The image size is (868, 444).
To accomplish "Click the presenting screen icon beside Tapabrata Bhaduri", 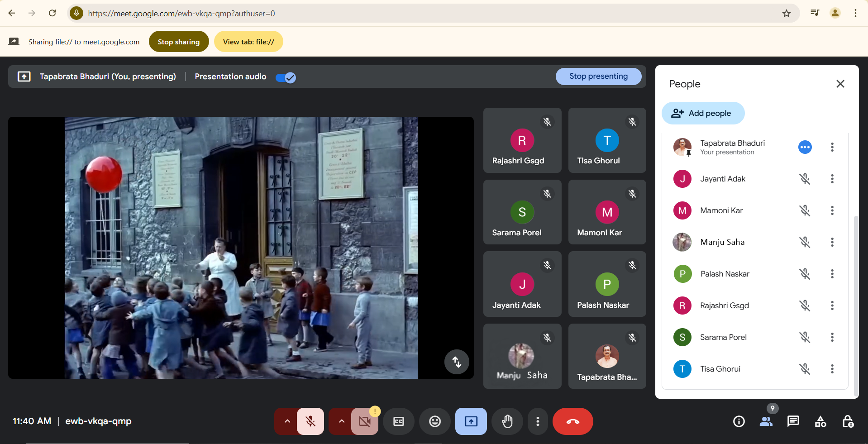I will tap(24, 76).
